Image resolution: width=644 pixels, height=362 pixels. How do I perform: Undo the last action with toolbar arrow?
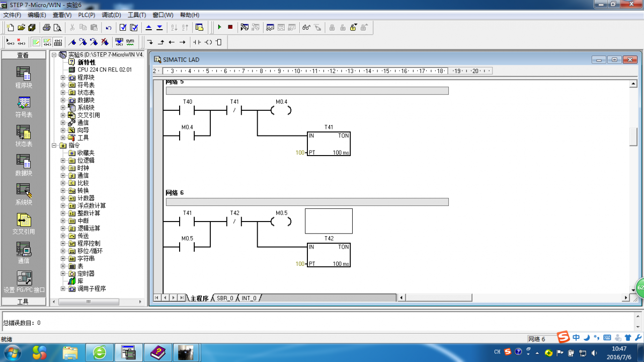coord(109,27)
